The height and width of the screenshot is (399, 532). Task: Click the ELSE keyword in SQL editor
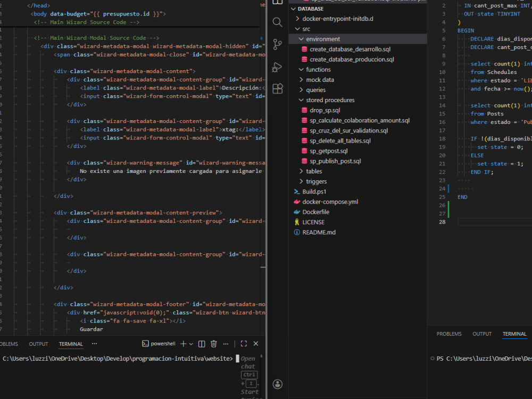coord(477,155)
